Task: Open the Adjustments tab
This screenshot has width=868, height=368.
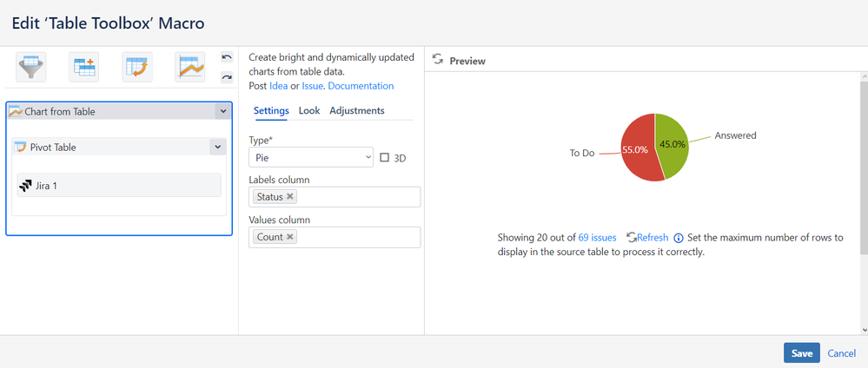Action: point(357,110)
